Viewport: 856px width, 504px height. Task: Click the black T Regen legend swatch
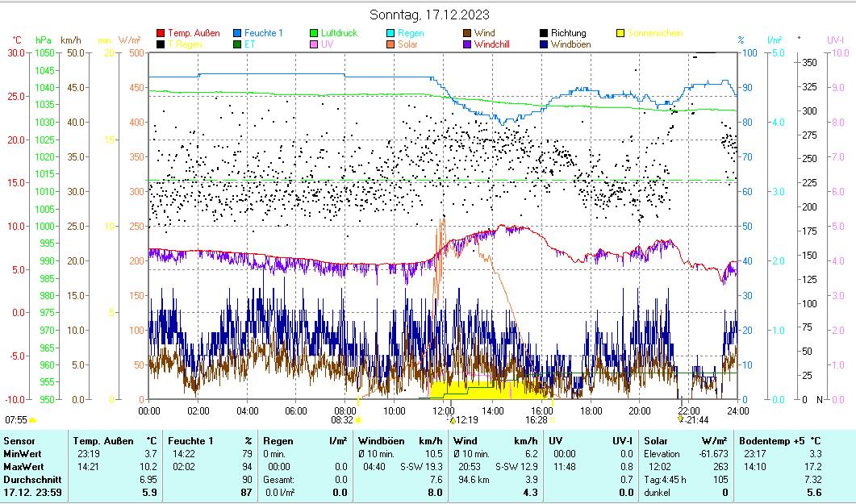(161, 44)
